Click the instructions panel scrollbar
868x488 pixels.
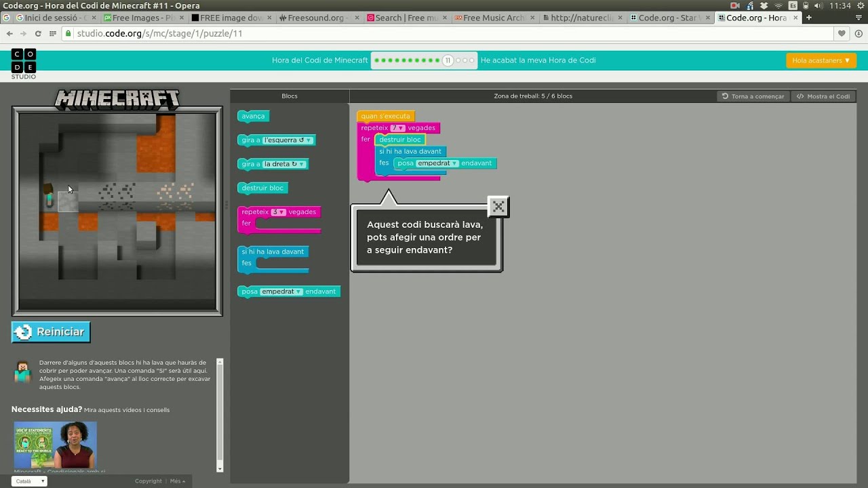click(x=220, y=415)
